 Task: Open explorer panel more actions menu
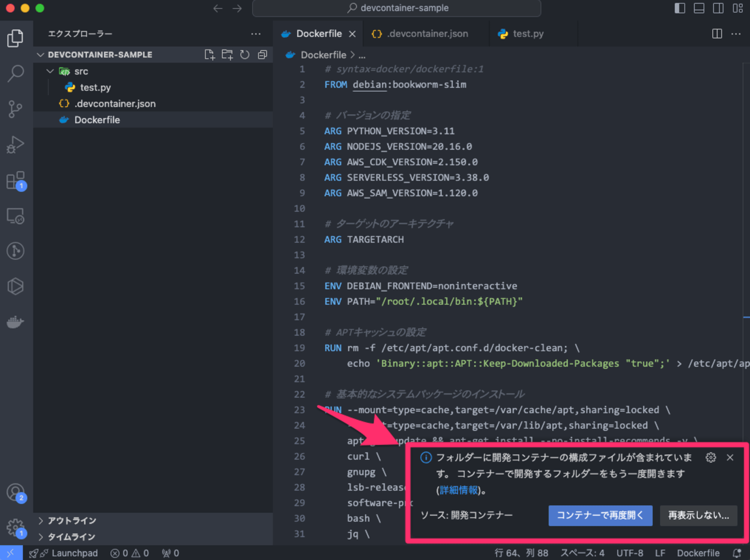coord(256,34)
